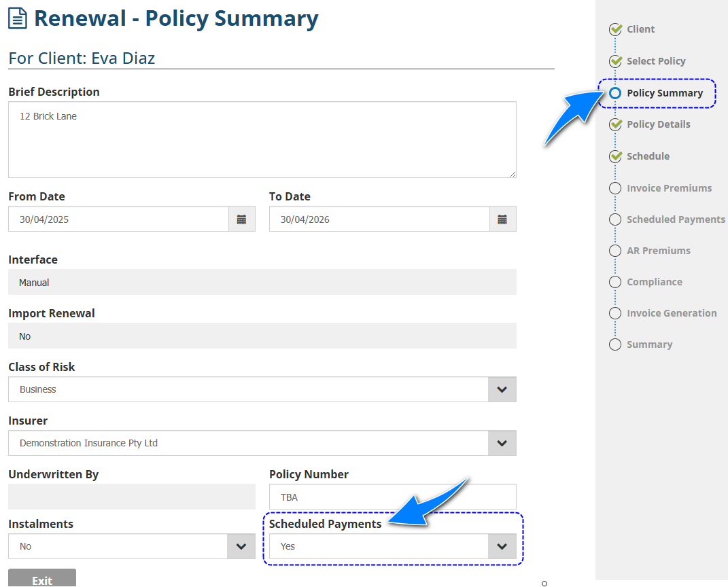The width and height of the screenshot is (728, 587).
Task: Jump to the Compliance step
Action: (x=654, y=282)
